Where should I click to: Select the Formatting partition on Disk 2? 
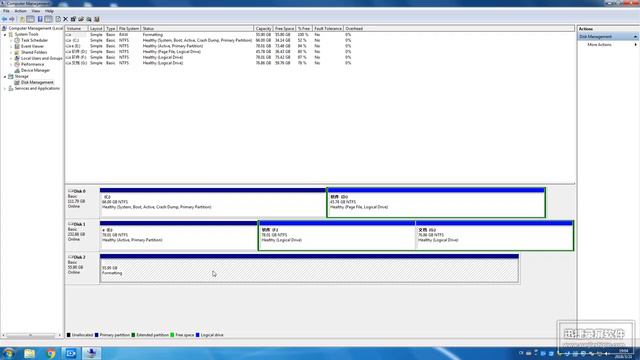click(309, 269)
